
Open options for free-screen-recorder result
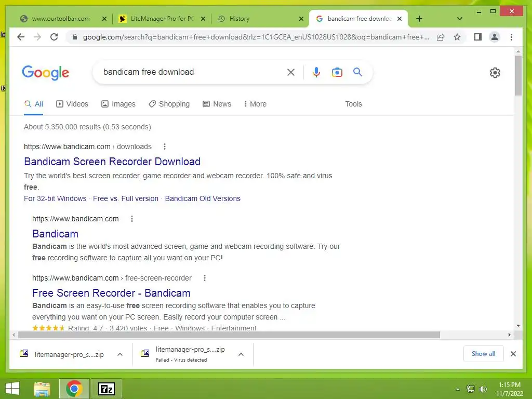click(205, 278)
